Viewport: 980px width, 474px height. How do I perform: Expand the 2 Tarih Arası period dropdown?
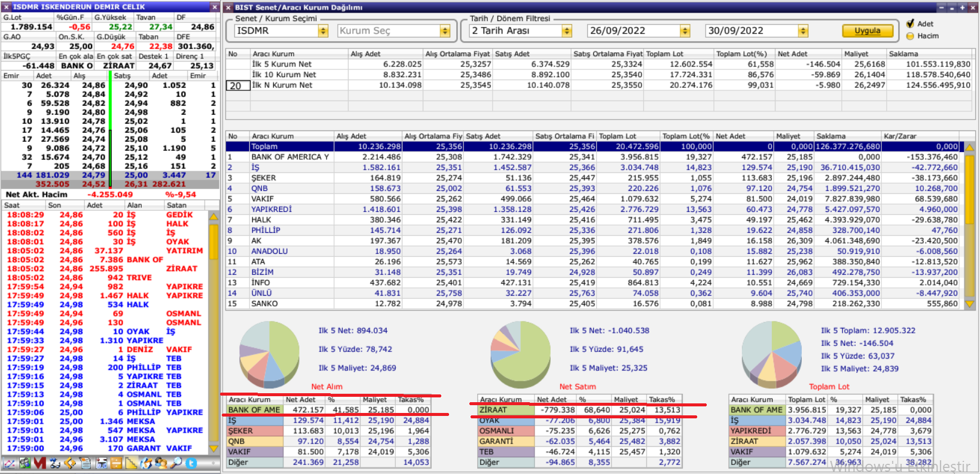click(567, 31)
